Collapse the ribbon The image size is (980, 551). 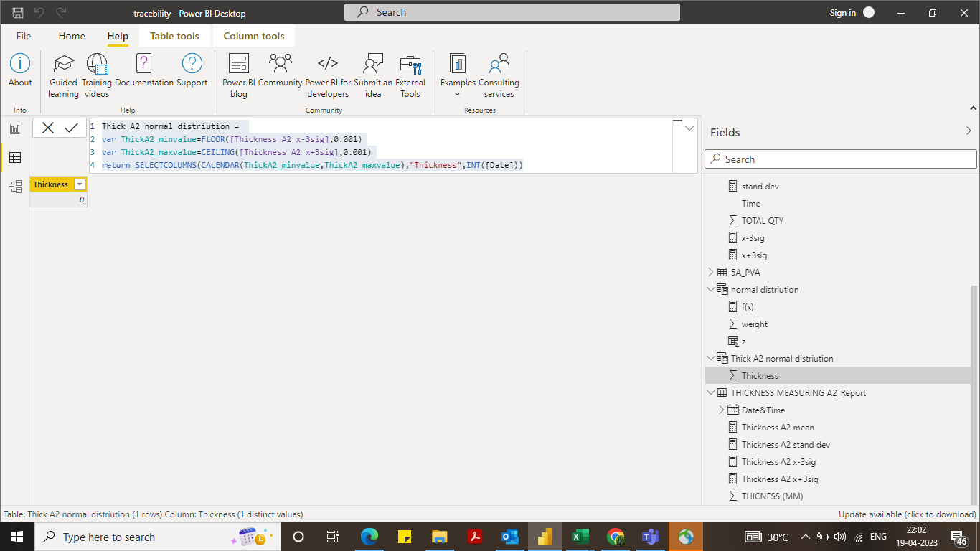click(x=974, y=108)
